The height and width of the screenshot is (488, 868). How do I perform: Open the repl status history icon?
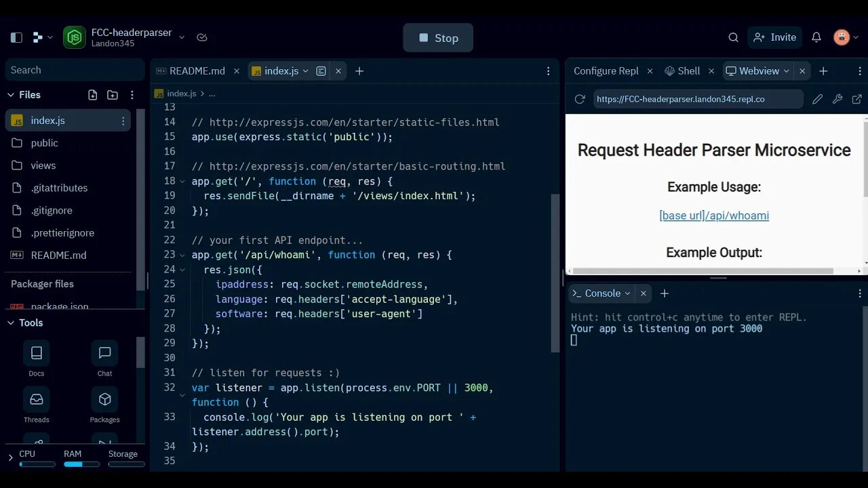[x=202, y=37]
